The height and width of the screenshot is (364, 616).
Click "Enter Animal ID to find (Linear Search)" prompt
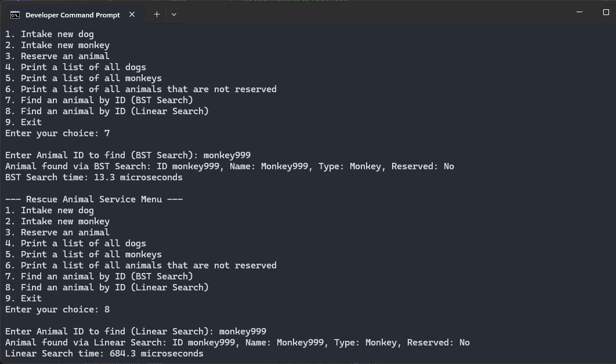(136, 332)
